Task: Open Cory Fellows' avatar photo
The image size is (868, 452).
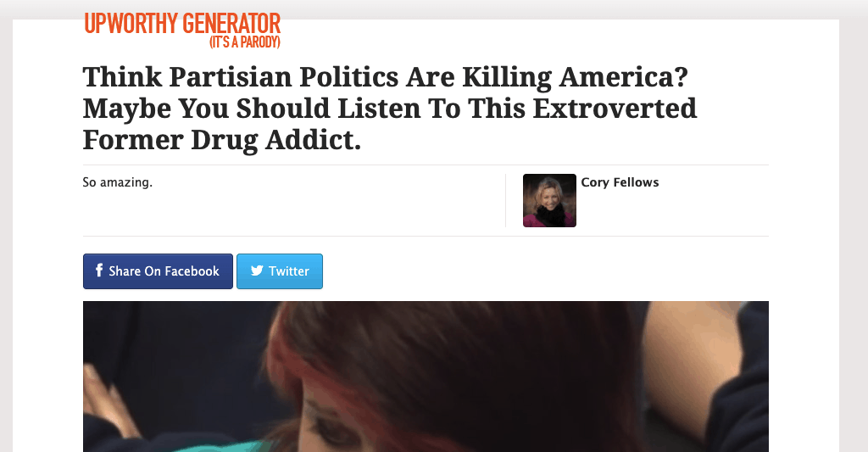Action: [549, 200]
